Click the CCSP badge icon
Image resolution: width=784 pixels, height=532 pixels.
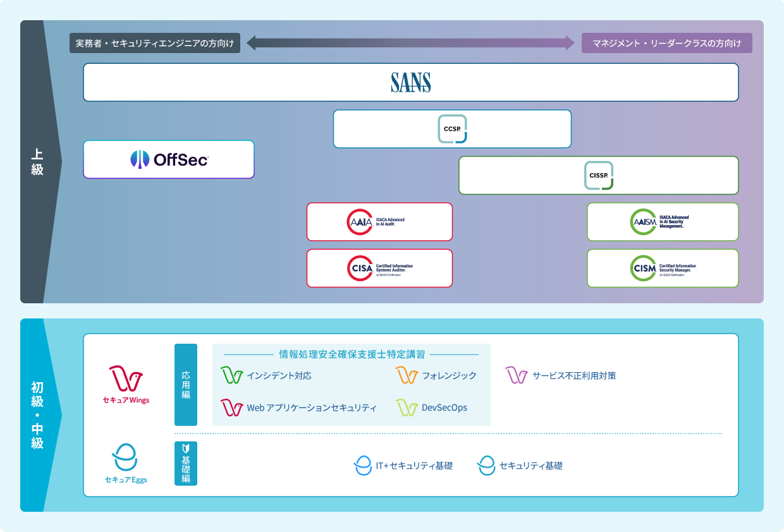452,129
